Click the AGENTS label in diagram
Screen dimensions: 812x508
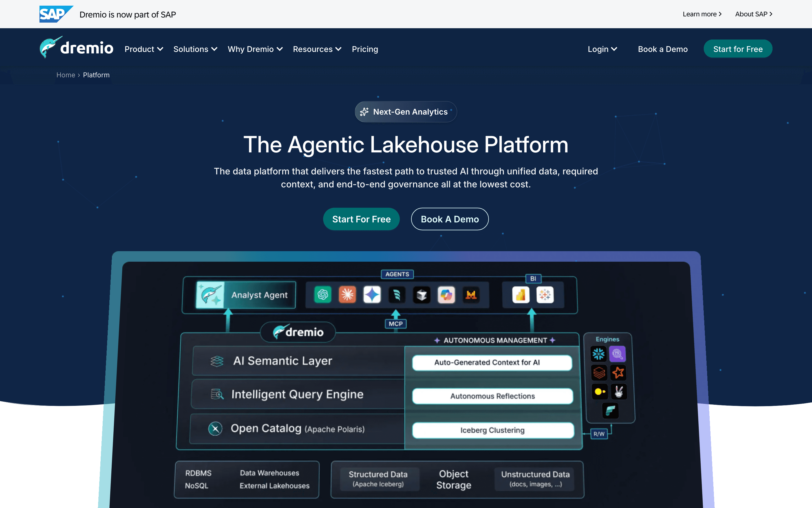coord(397,274)
